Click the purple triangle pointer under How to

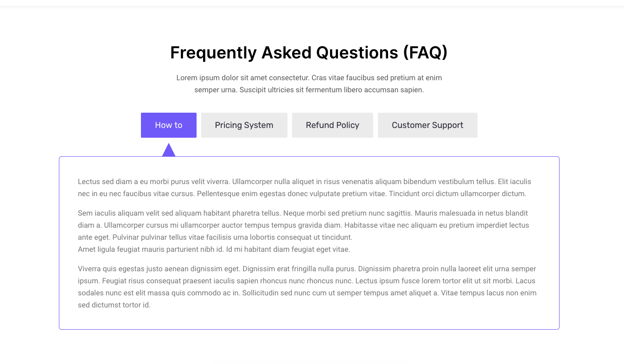(x=169, y=151)
